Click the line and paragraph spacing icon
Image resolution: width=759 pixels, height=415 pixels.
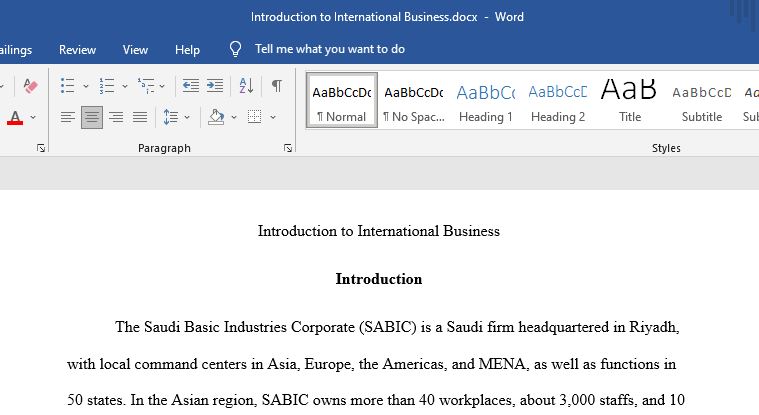pyautogui.click(x=171, y=117)
